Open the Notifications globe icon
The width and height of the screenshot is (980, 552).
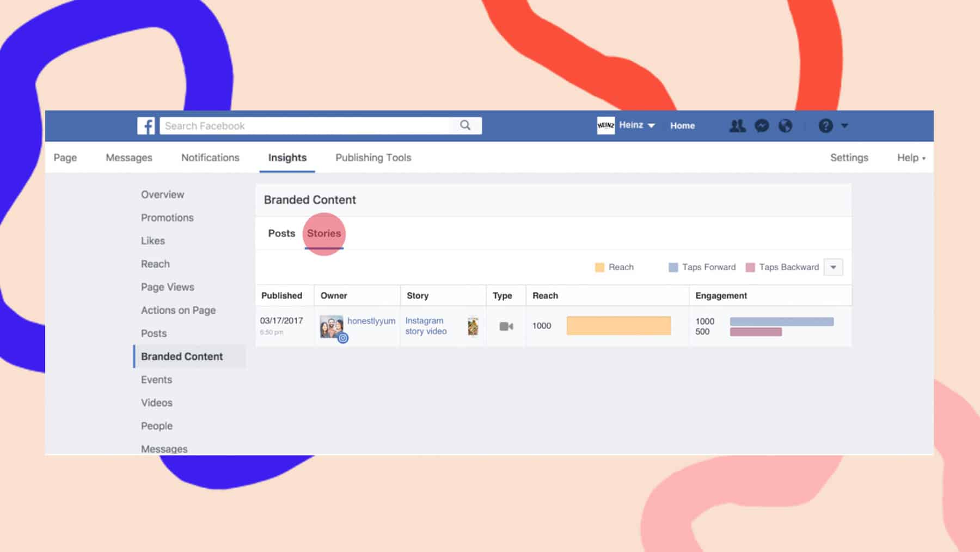click(x=785, y=126)
